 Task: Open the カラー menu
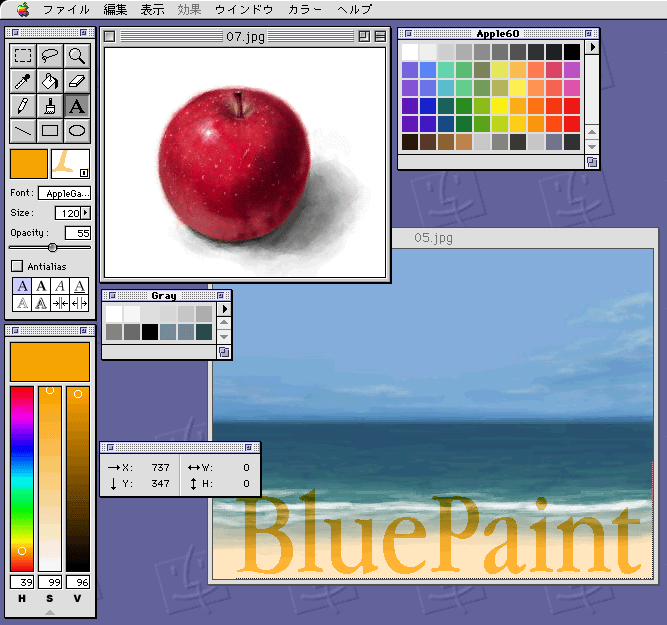[x=305, y=9]
